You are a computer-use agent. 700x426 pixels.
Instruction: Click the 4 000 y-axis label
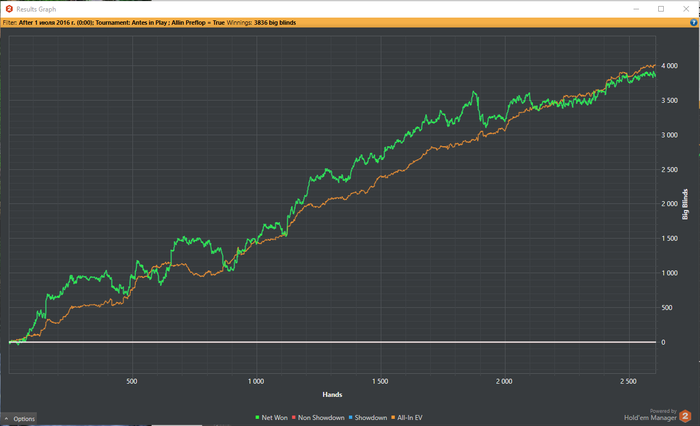[669, 66]
